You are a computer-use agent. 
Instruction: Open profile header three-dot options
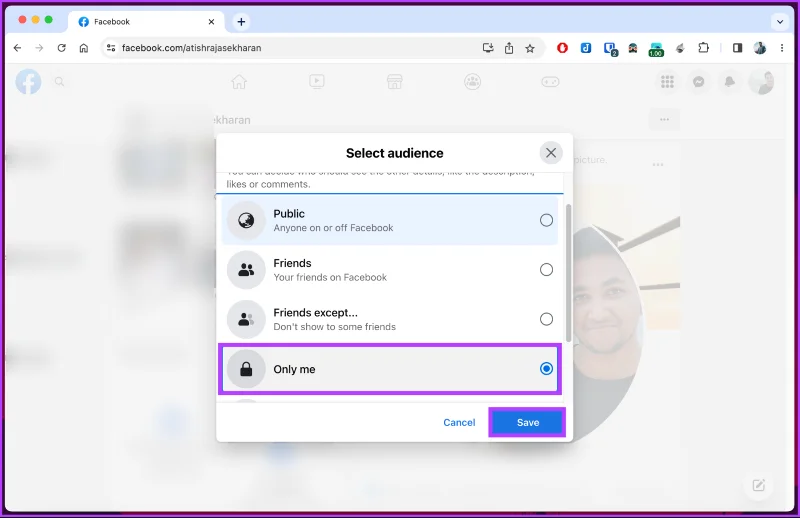(664, 119)
